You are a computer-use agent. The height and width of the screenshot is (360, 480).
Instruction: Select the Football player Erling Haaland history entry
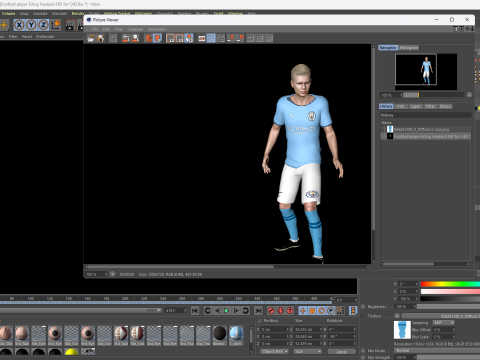(426, 136)
